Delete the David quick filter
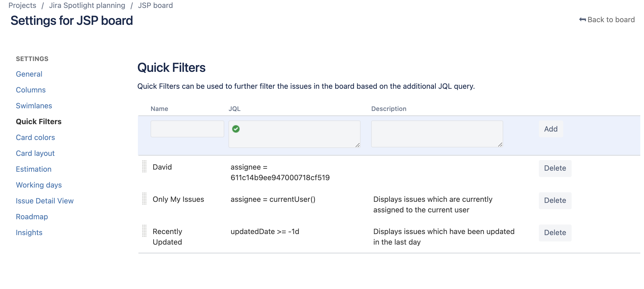Screen dimensions: 644x289 555,168
